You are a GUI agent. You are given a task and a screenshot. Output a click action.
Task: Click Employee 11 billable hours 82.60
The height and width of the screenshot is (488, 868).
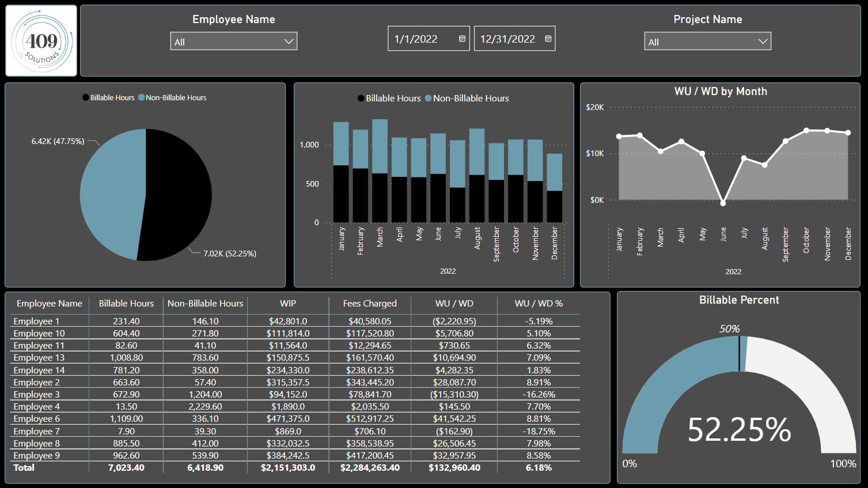coord(126,346)
